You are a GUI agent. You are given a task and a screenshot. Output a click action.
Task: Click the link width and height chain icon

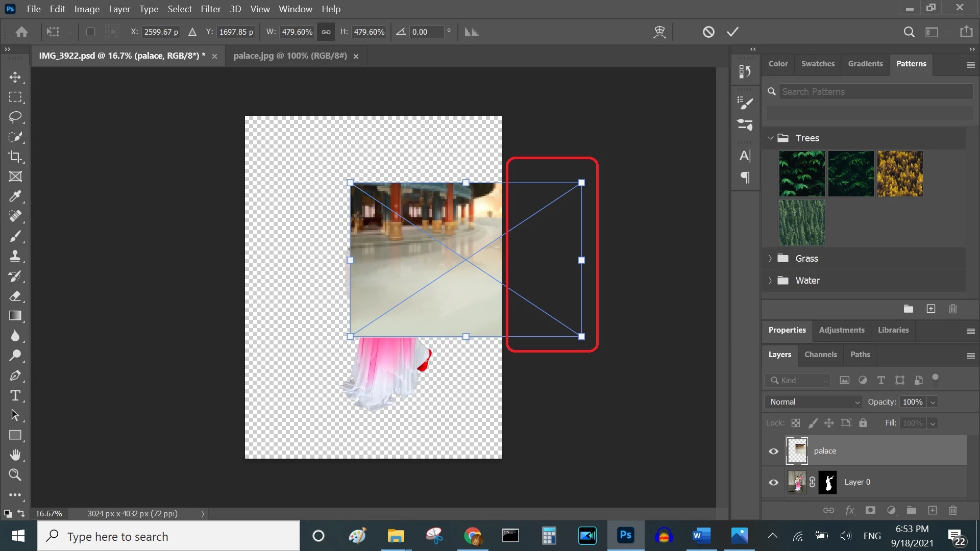(326, 32)
